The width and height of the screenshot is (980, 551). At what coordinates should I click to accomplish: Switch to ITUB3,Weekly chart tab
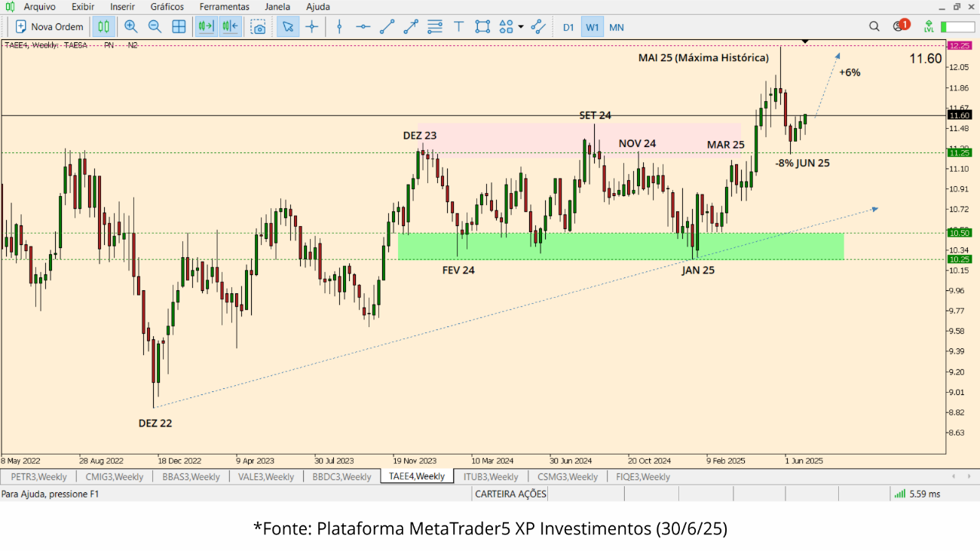click(491, 476)
